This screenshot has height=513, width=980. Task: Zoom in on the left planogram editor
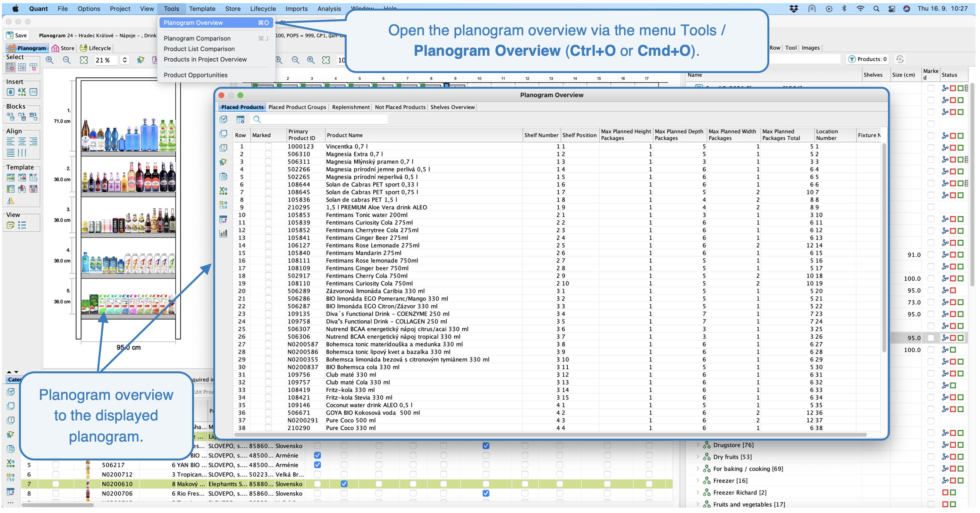click(49, 60)
